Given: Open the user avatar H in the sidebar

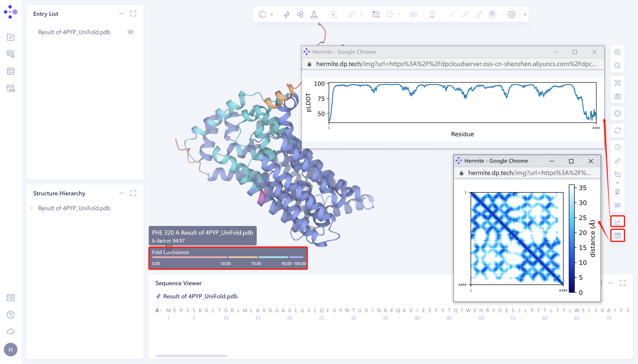Looking at the screenshot, I should tap(10, 350).
